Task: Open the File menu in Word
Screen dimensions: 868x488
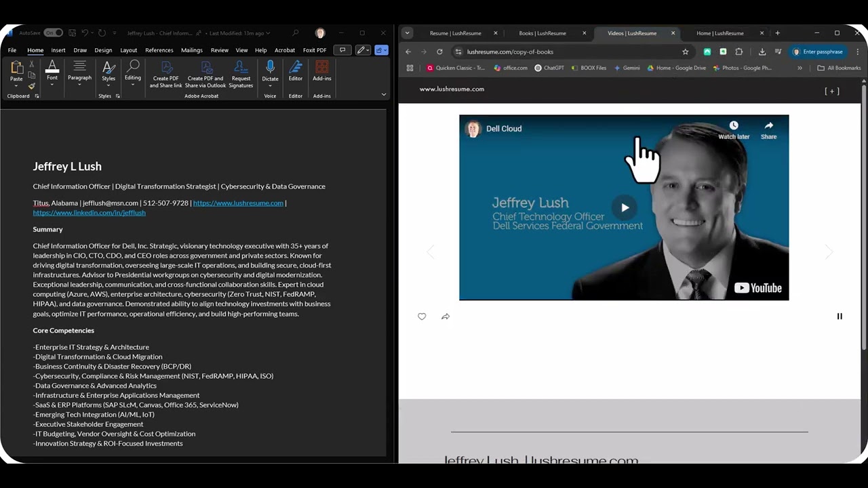Action: (x=12, y=50)
